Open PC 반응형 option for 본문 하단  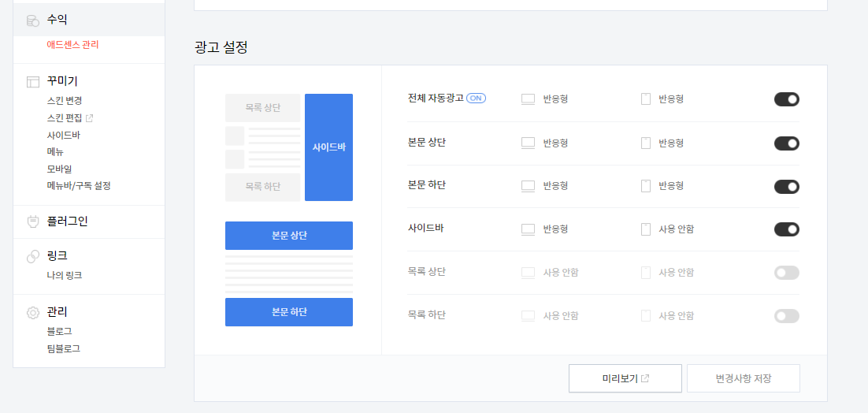(x=555, y=186)
